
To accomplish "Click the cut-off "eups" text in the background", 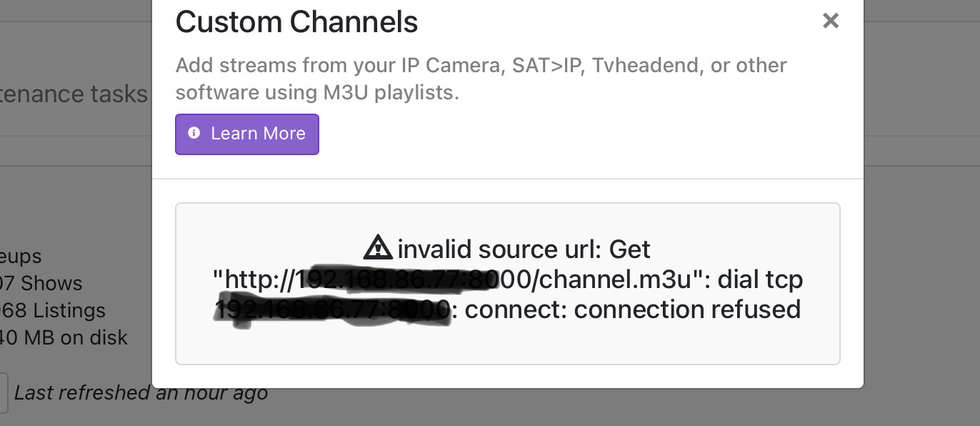I will tap(21, 256).
